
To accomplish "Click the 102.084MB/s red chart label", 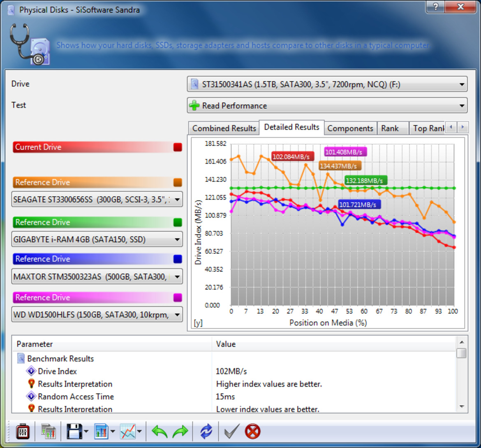I will 292,157.
